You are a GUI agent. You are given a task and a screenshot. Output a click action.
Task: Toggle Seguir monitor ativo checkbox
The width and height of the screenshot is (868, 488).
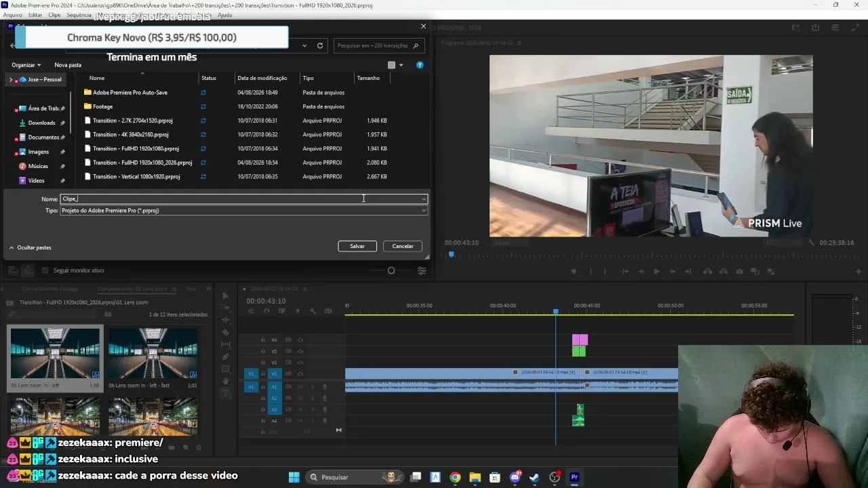click(45, 270)
